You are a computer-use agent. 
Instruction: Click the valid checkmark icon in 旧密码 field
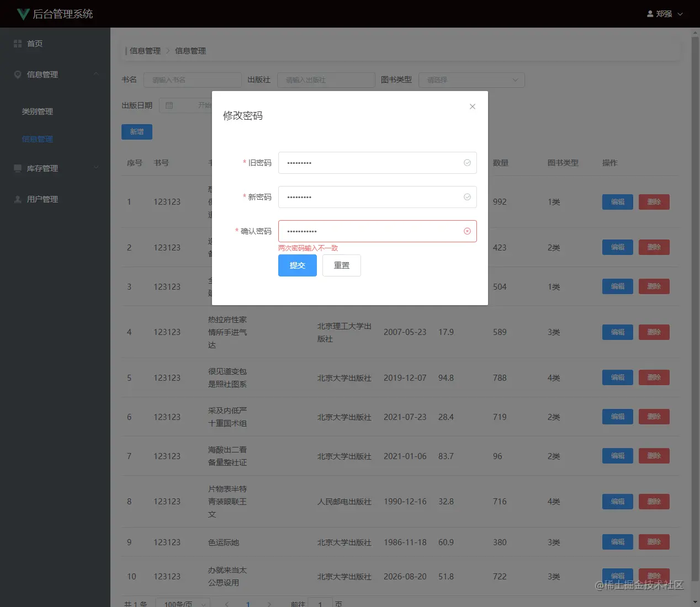(x=467, y=163)
